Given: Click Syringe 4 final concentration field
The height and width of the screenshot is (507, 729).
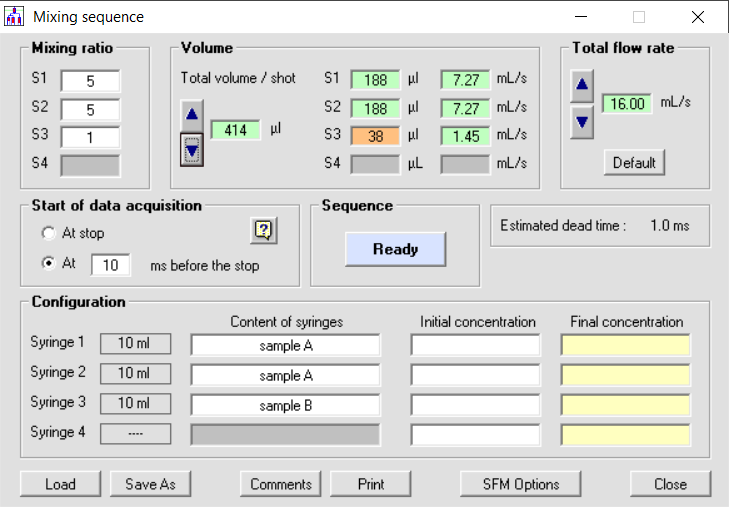Looking at the screenshot, I should point(625,435).
